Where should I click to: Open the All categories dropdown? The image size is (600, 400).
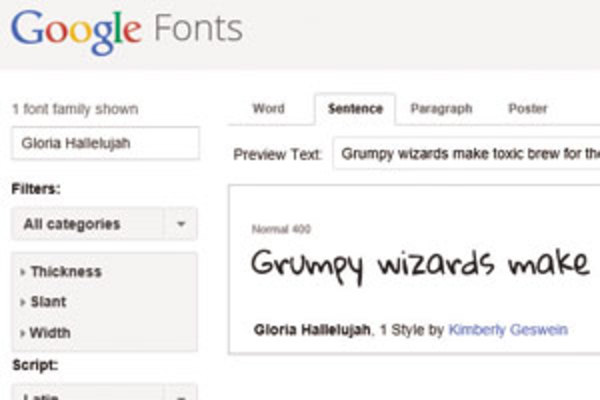click(104, 224)
